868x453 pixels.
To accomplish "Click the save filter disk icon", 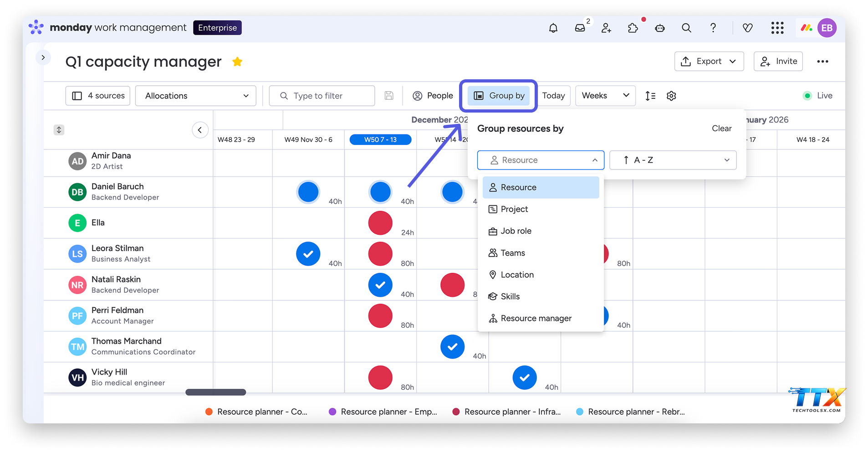I will 389,96.
